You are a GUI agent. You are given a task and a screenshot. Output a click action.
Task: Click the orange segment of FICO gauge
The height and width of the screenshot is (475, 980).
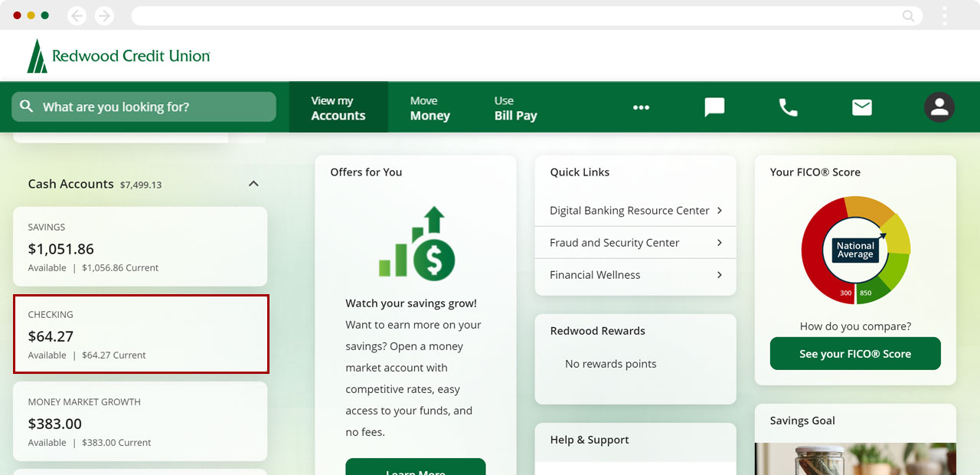coord(871,210)
